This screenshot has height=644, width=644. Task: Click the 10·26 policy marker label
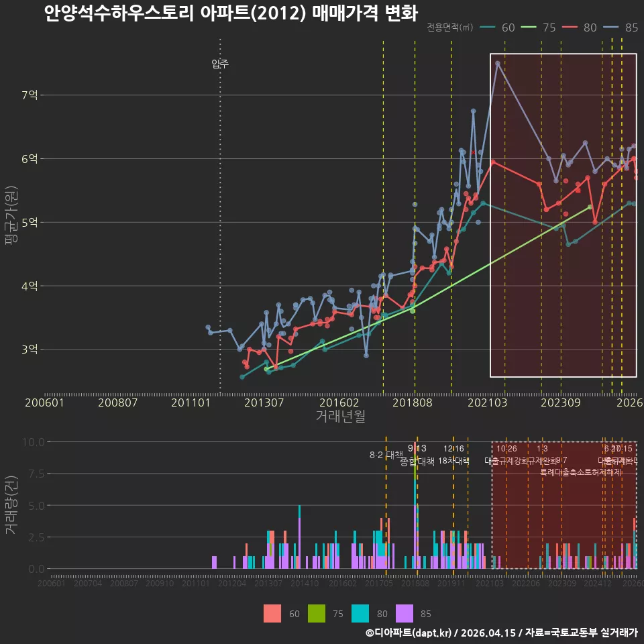pyautogui.click(x=506, y=449)
